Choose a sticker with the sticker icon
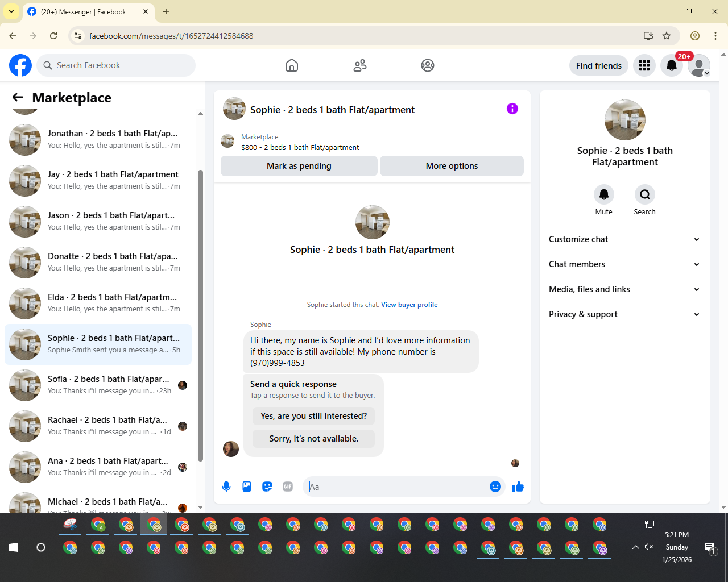728x582 pixels. coord(267,487)
